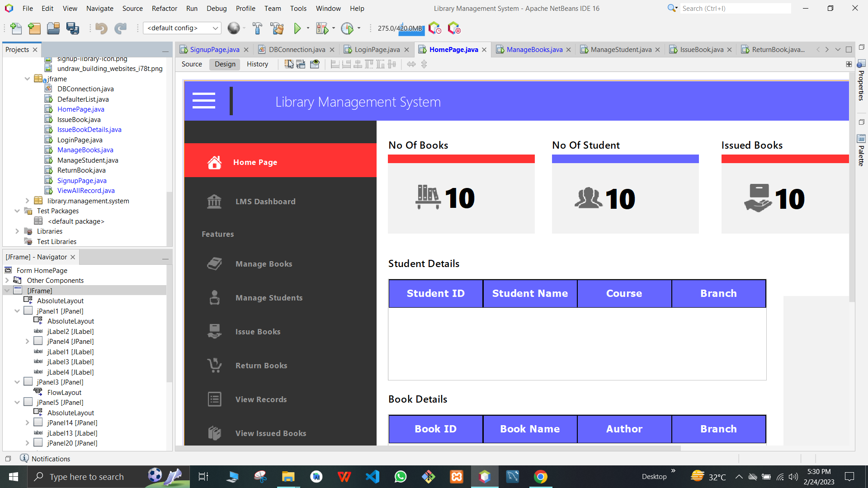
Task: Click the Search (Ctrl+I) field
Action: click(736, 8)
